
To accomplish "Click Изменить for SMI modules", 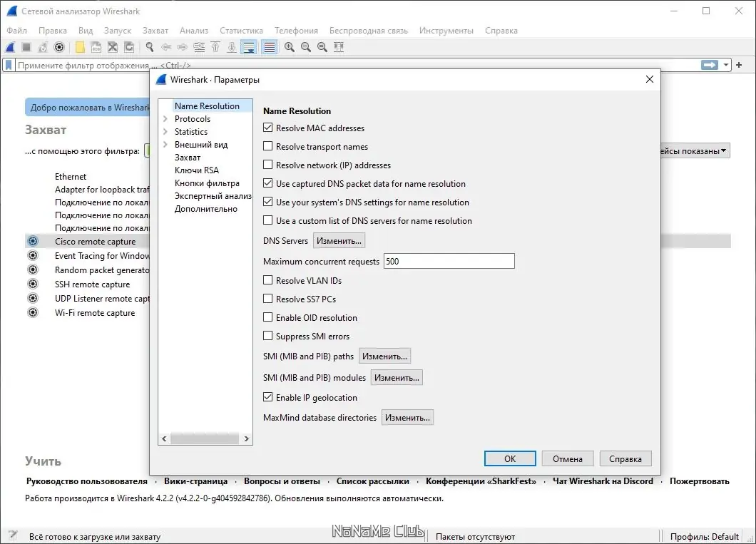I will coord(397,377).
